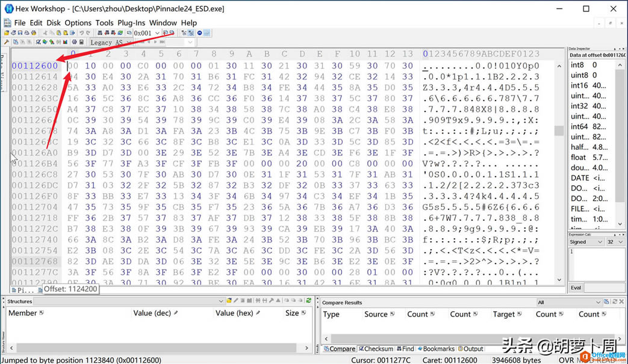Toggle the highlighted rightmost toolbar button

point(207,33)
